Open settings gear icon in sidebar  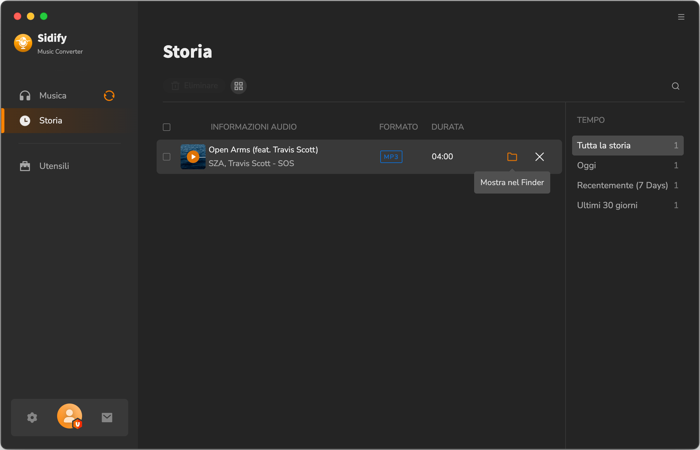[x=32, y=417]
